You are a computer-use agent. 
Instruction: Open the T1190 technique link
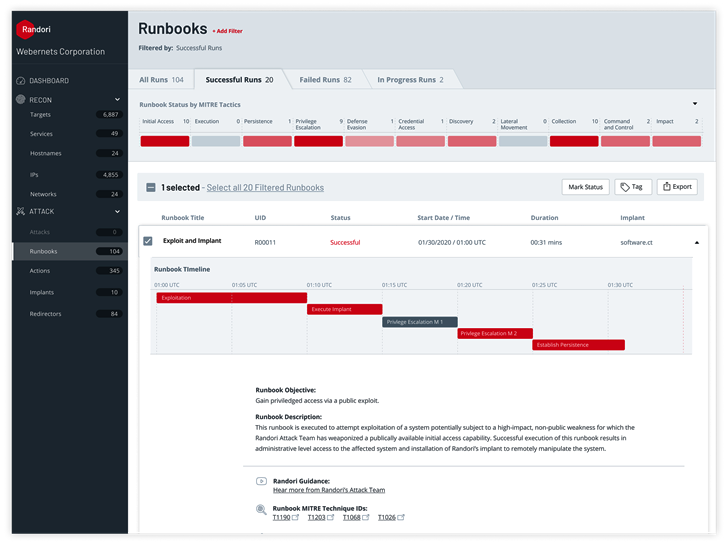tap(281, 517)
